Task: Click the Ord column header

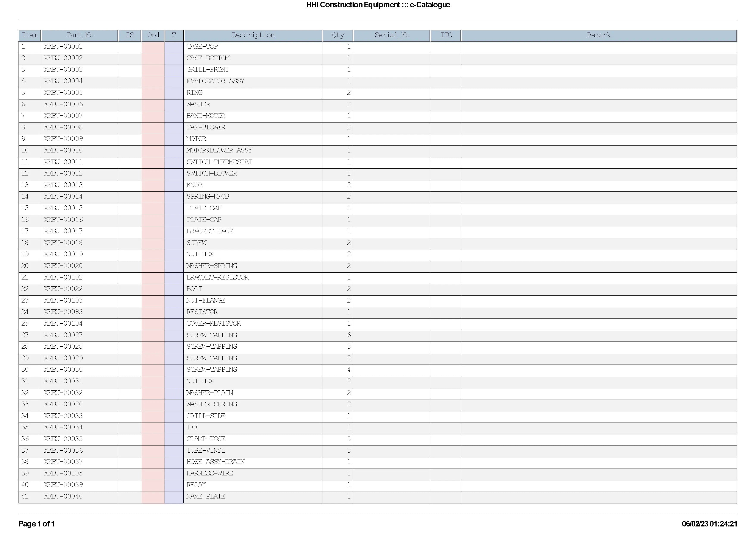Action: [153, 35]
